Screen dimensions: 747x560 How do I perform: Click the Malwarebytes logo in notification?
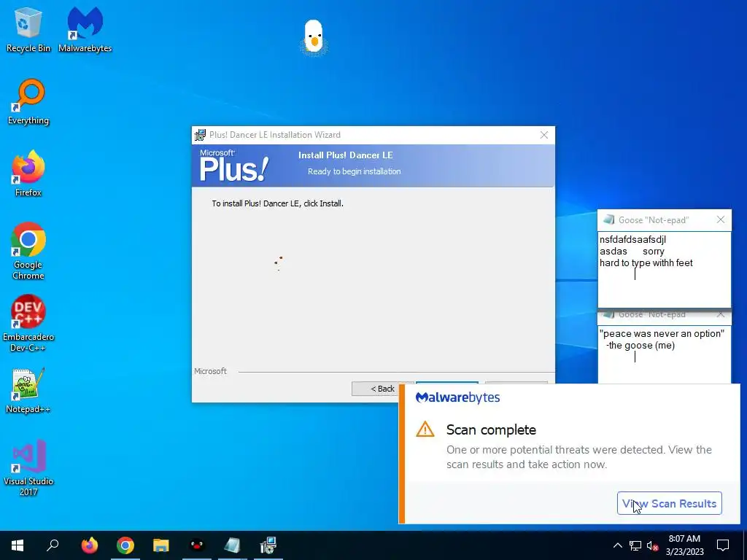(x=458, y=397)
